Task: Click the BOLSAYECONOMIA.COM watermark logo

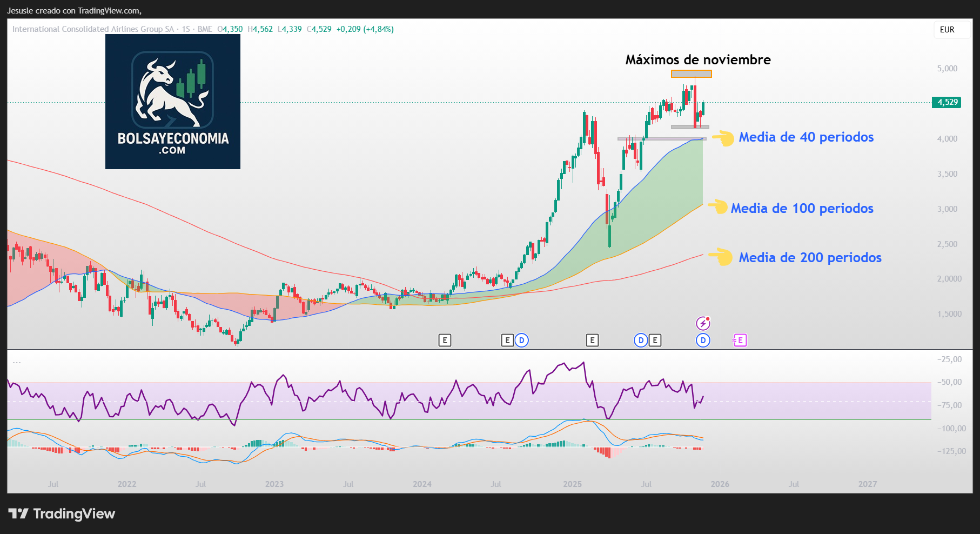Action: [172, 103]
